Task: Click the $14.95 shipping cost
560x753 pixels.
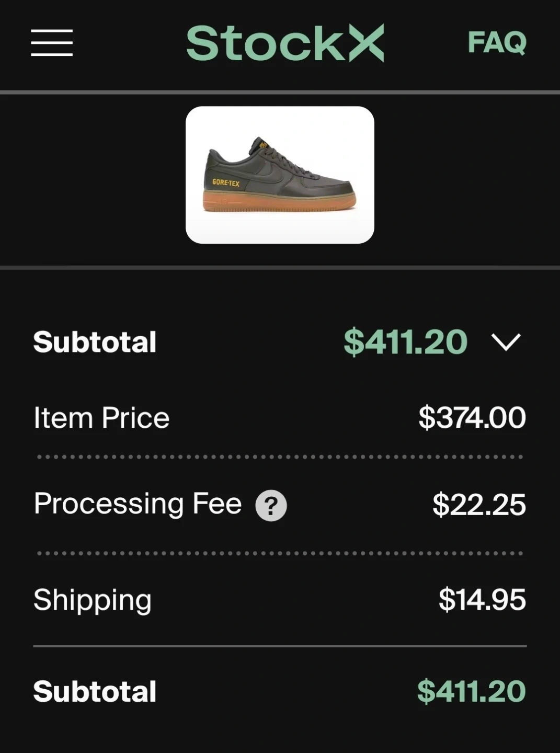Action: click(x=482, y=599)
